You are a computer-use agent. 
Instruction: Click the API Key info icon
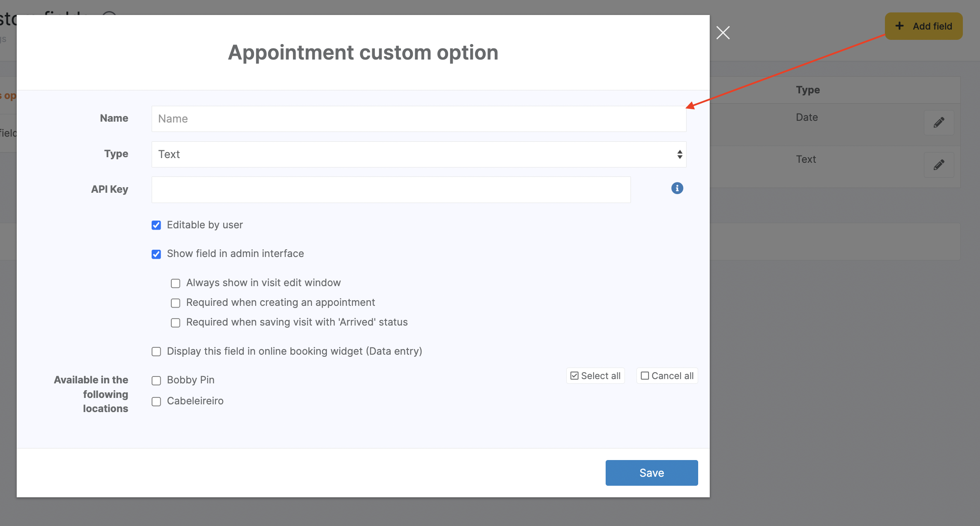677,188
